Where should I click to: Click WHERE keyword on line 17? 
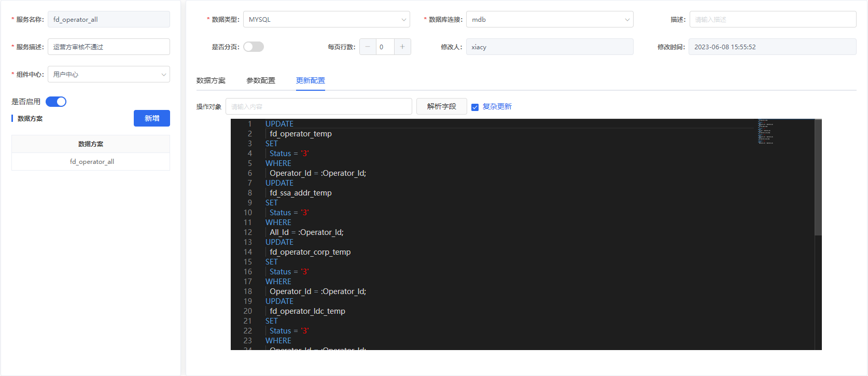tap(278, 282)
